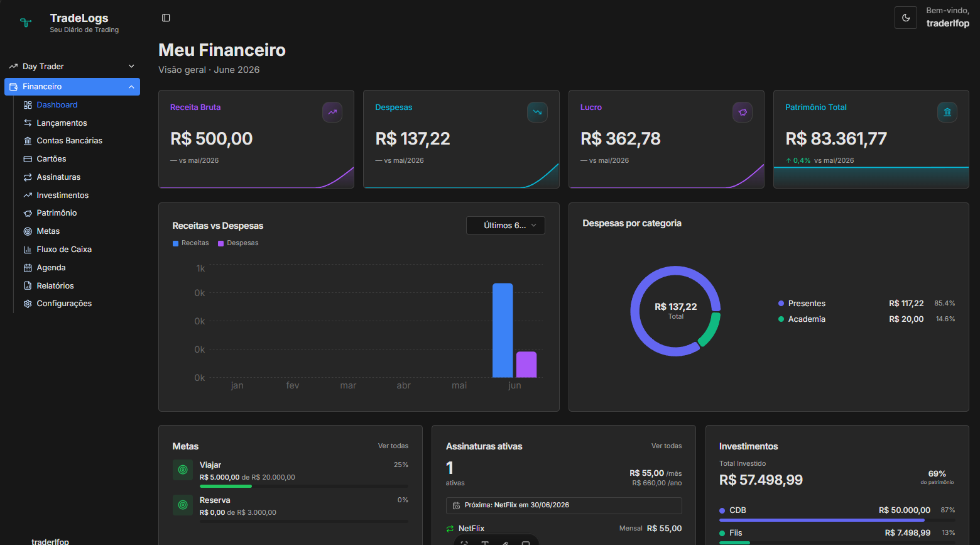The width and height of the screenshot is (980, 545).
Task: Click the Reserva goal target icon
Action: [x=183, y=505]
